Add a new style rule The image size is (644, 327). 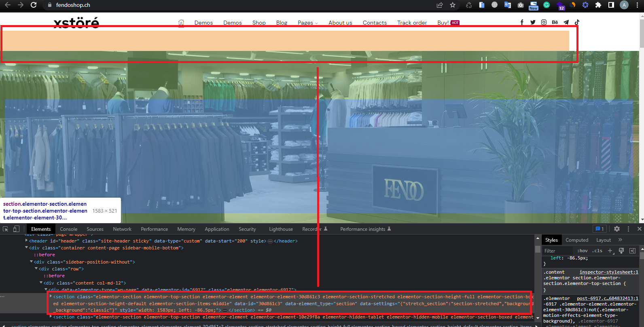tap(610, 251)
